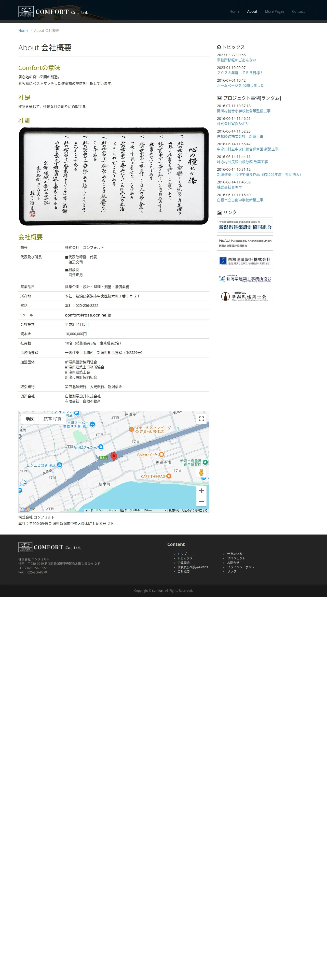Screen dimensions: 327x980
Task: Click the picture icon beside プロジェクト事例
Action: [219, 98]
